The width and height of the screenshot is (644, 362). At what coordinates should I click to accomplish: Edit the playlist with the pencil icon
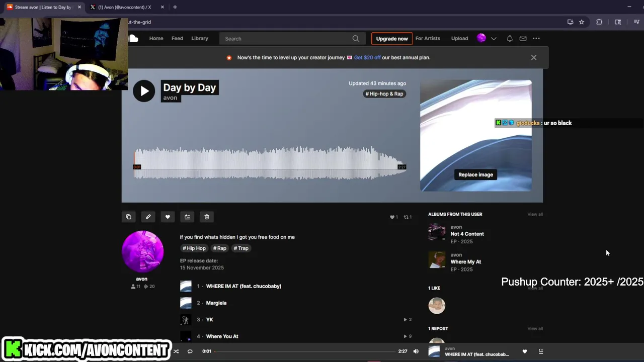148,217
